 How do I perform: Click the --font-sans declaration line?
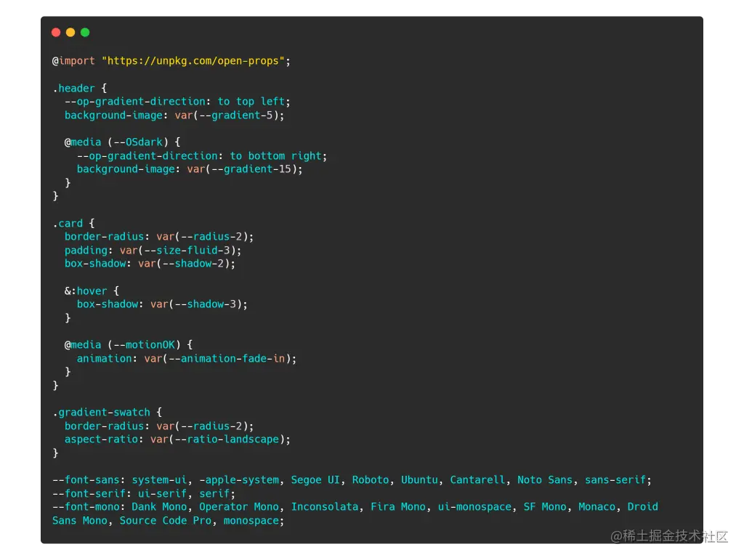(352, 480)
